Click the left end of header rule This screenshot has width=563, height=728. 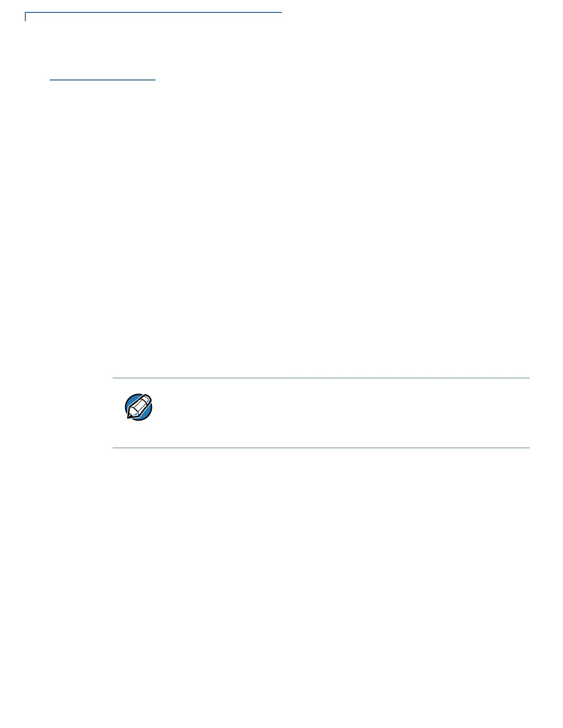coord(27,13)
